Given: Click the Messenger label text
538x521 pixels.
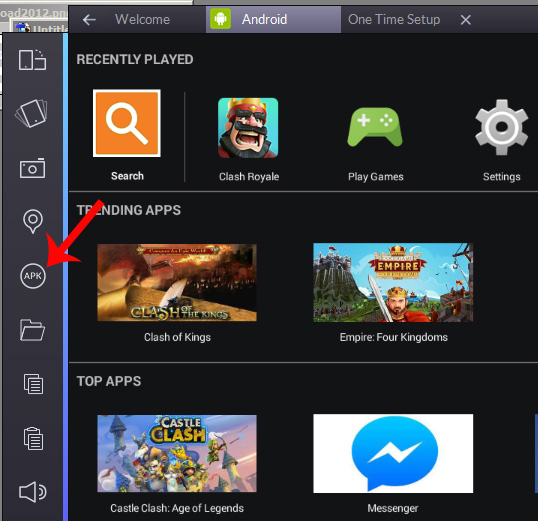Looking at the screenshot, I should 393,508.
